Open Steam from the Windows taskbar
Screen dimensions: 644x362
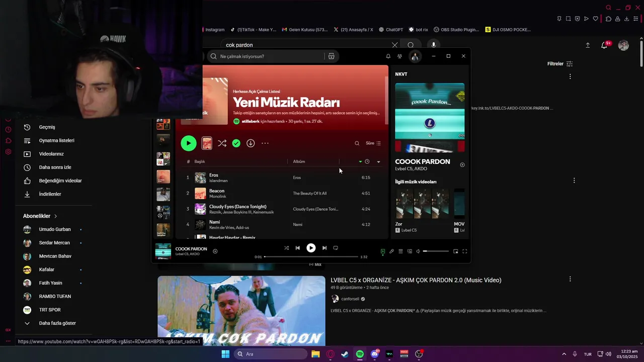[x=345, y=354]
